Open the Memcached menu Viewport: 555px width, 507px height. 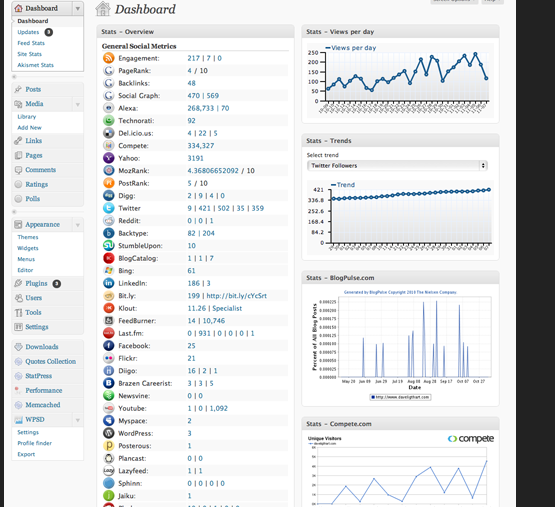click(43, 405)
